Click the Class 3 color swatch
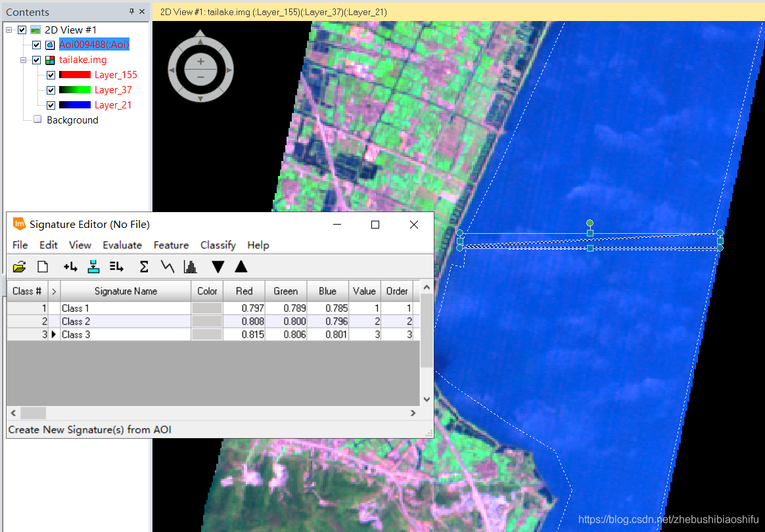 pyautogui.click(x=207, y=334)
